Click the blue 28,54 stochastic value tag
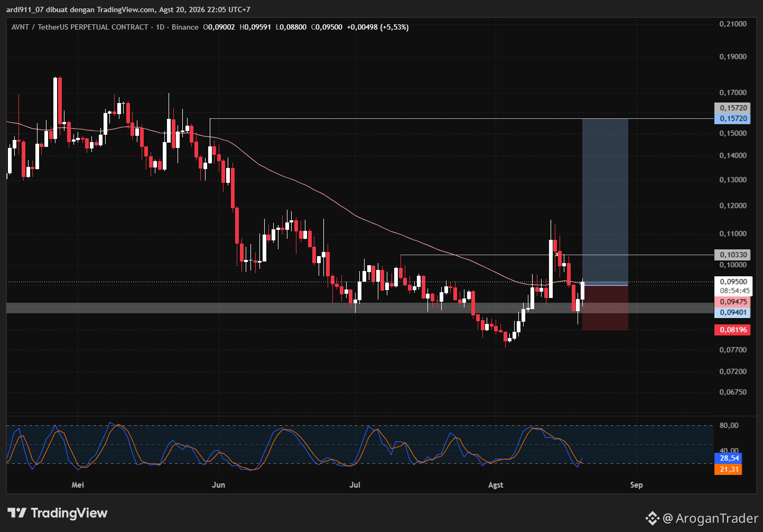Image resolution: width=763 pixels, height=532 pixels. point(728,458)
